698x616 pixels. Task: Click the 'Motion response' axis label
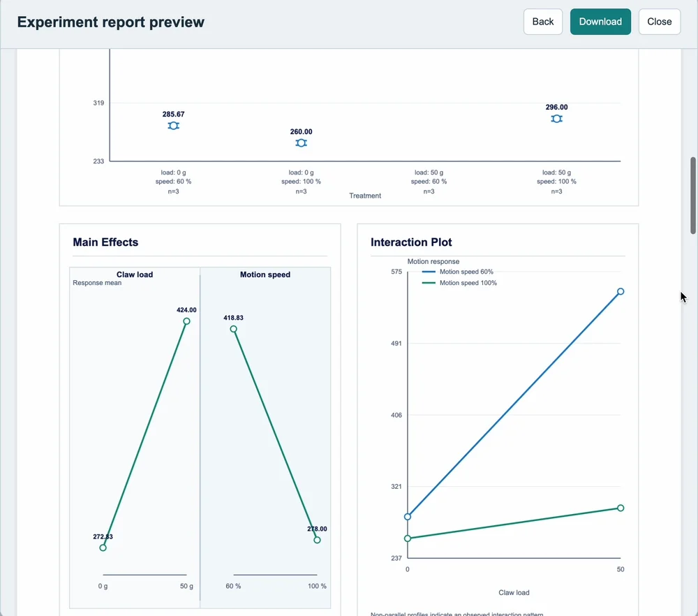pyautogui.click(x=433, y=261)
